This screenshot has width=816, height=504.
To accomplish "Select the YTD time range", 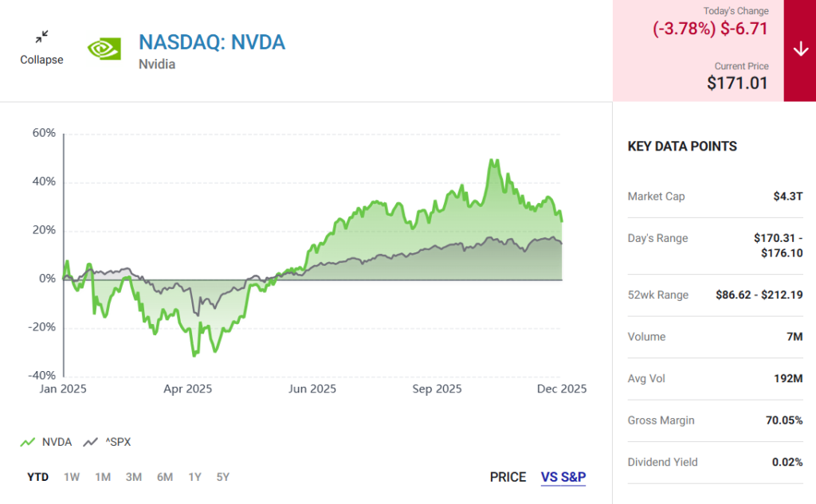I will pyautogui.click(x=37, y=477).
